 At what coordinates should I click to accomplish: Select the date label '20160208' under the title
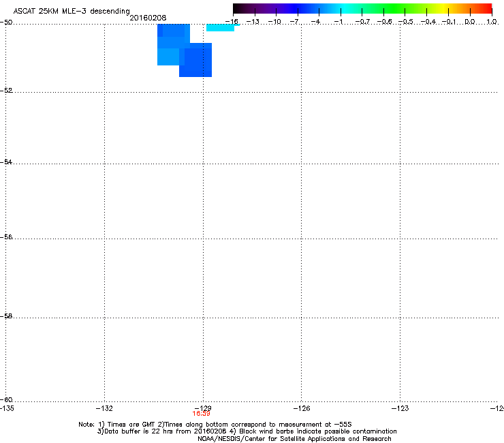[x=148, y=18]
